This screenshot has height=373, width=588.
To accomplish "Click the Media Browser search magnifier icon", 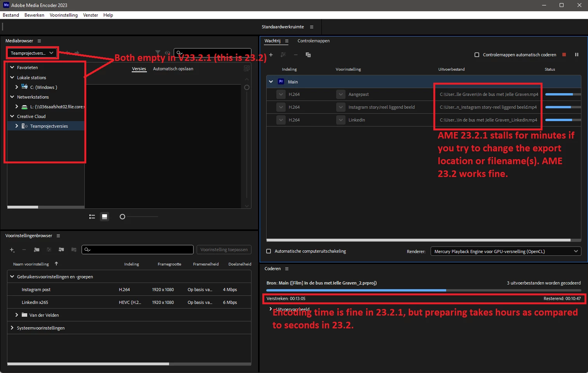I will 179,53.
